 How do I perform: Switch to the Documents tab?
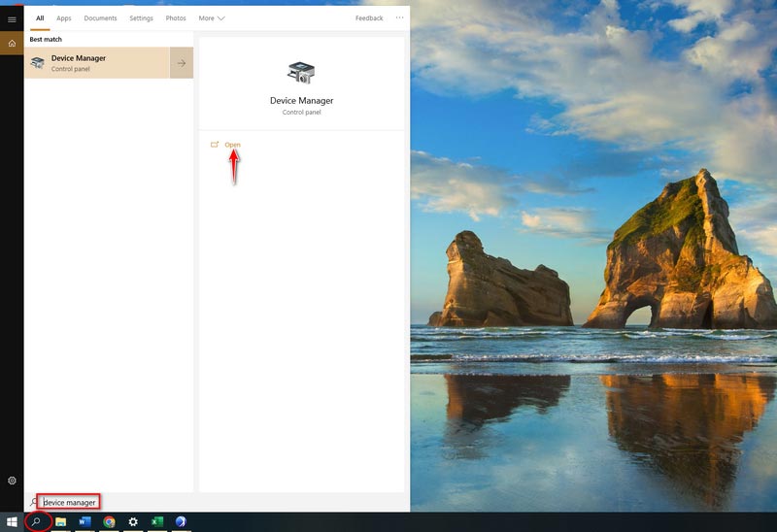101,18
